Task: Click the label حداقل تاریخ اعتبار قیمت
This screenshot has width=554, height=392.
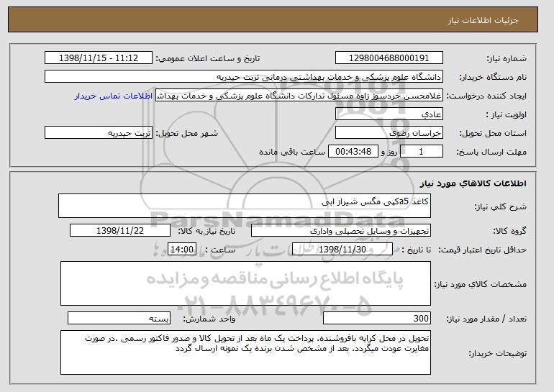Action: pos(483,250)
